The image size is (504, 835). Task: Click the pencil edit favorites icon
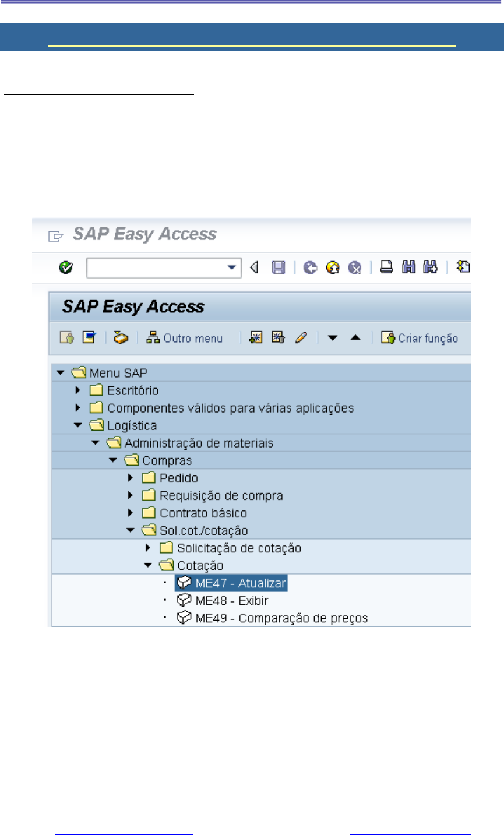[x=301, y=338]
